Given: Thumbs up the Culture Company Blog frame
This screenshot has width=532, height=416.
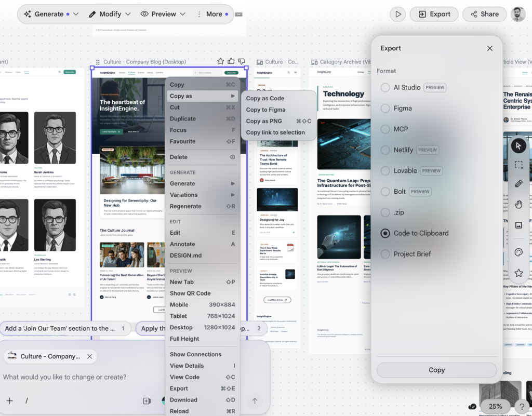Looking at the screenshot, I should pyautogui.click(x=231, y=61).
